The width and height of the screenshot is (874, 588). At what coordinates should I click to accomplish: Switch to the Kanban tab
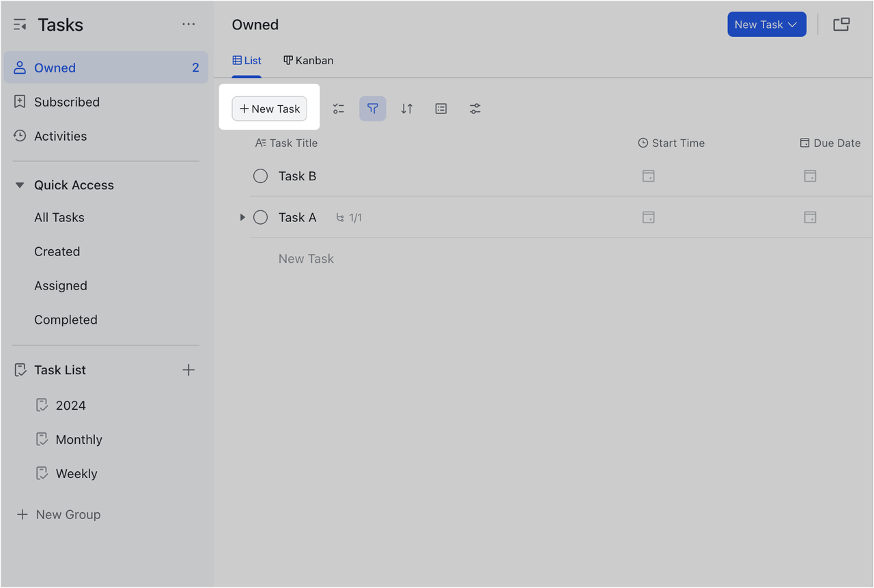(308, 60)
